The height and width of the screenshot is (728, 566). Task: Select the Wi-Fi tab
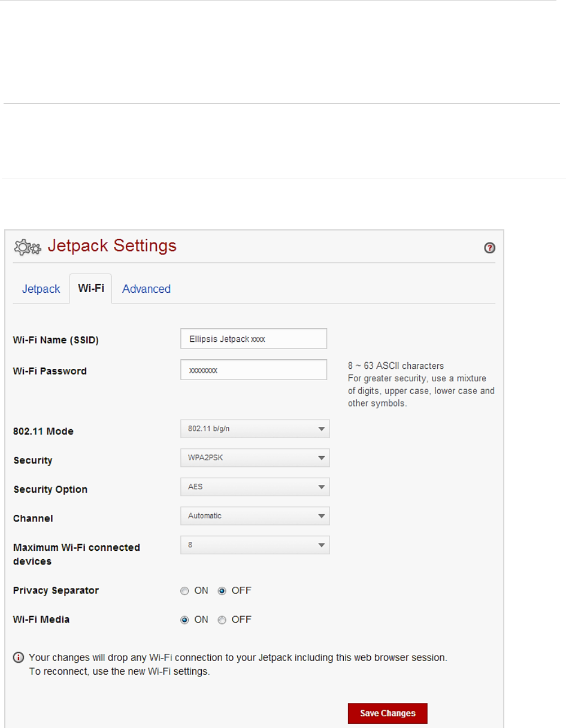click(90, 289)
